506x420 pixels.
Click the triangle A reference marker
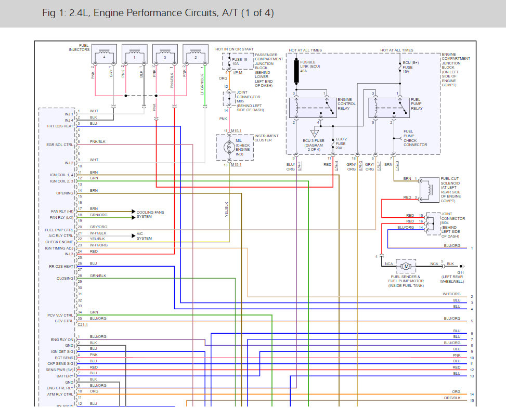(314, 133)
